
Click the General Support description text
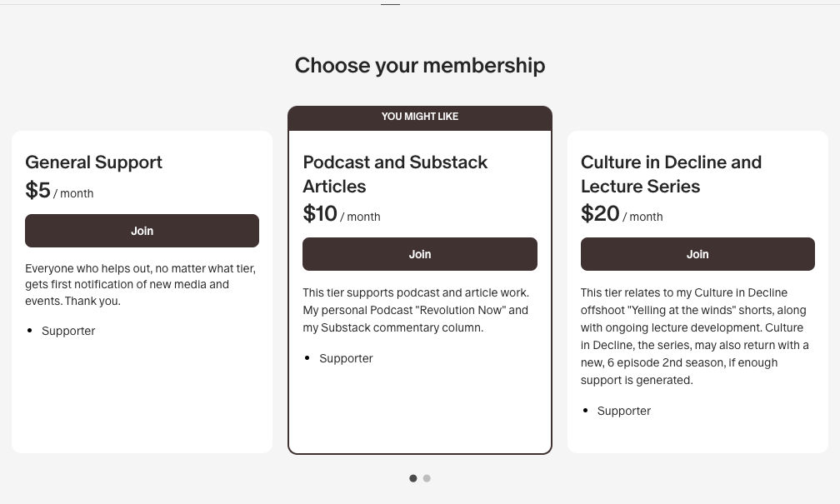click(140, 284)
